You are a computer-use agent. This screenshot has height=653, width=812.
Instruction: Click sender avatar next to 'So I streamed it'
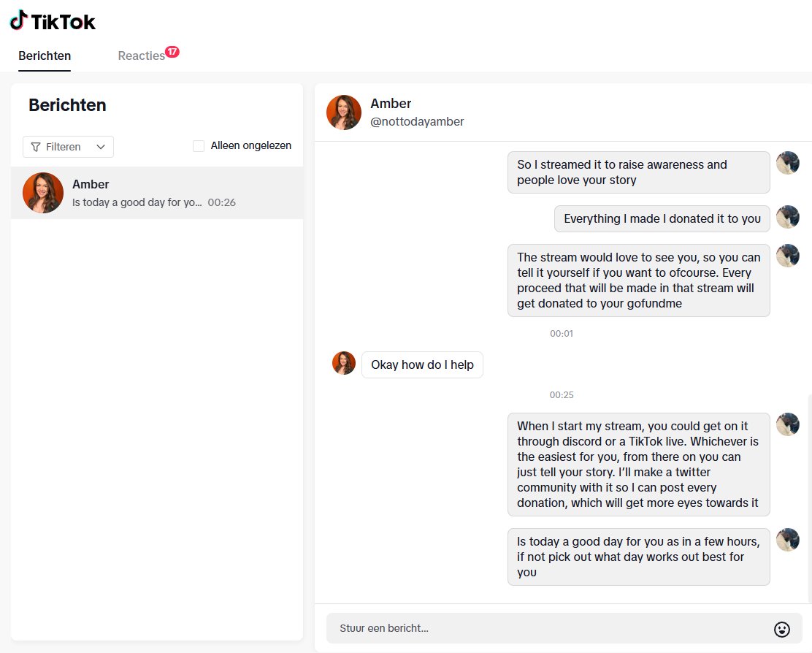pyautogui.click(x=788, y=163)
